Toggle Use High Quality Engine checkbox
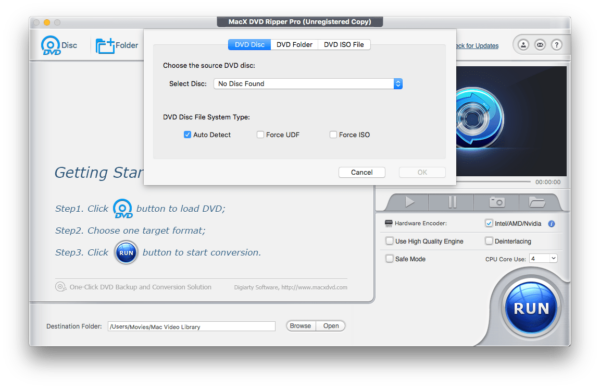 389,241
